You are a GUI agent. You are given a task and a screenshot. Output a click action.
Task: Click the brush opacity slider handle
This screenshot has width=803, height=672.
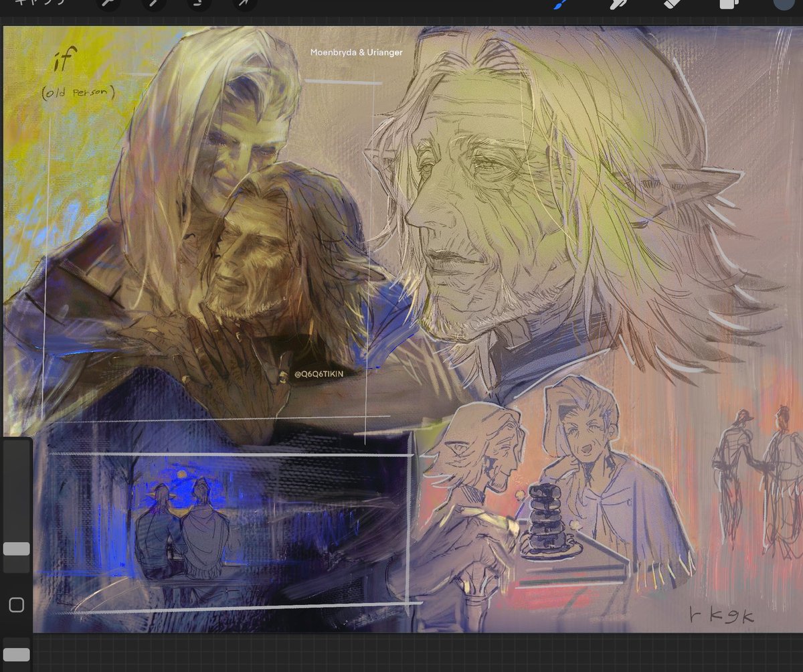click(x=17, y=655)
